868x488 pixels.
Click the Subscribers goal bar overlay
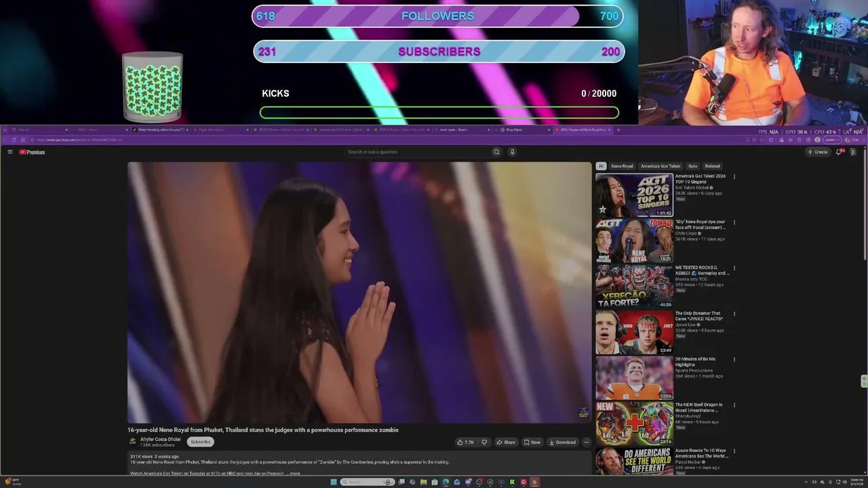(439, 52)
